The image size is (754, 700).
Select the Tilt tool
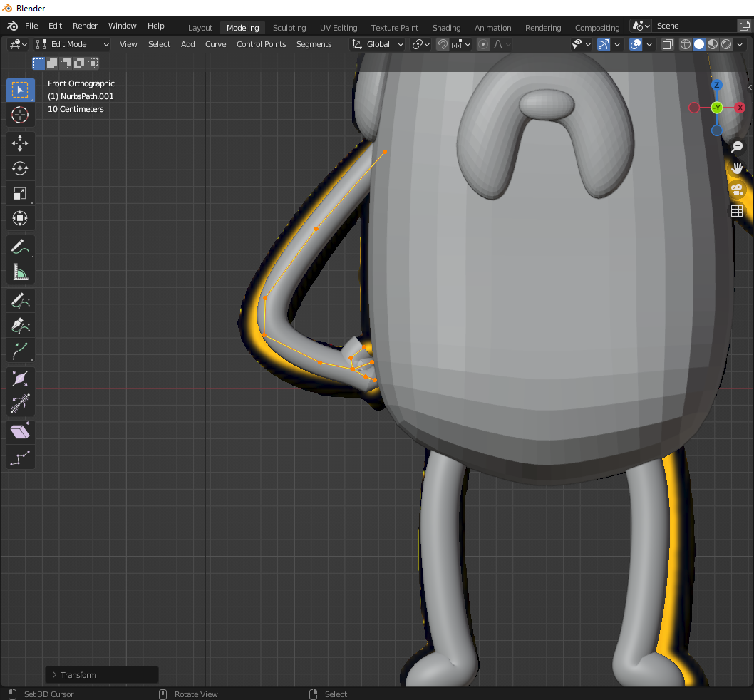[20, 404]
